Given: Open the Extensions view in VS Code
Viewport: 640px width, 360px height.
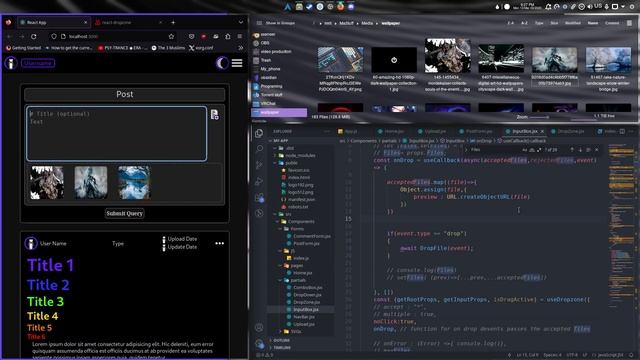Looking at the screenshot, I should (x=259, y=198).
